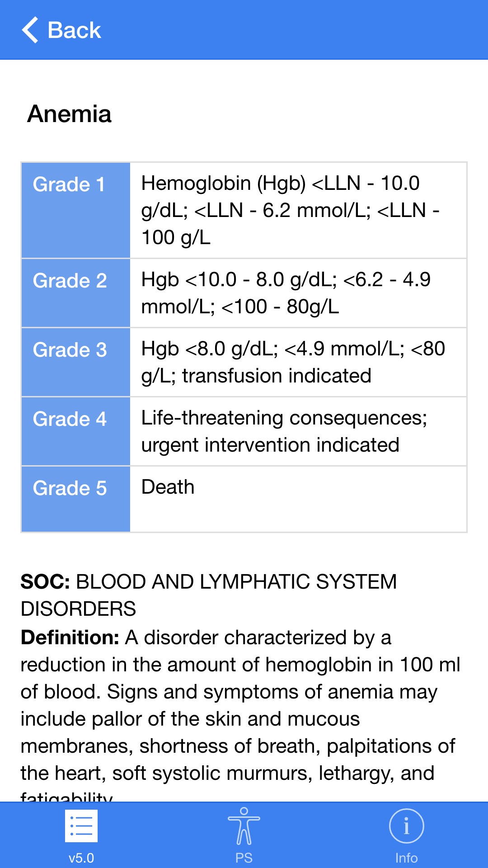Select the Grade 3 header cell
Image resolution: width=488 pixels, height=868 pixels.
[x=76, y=362]
